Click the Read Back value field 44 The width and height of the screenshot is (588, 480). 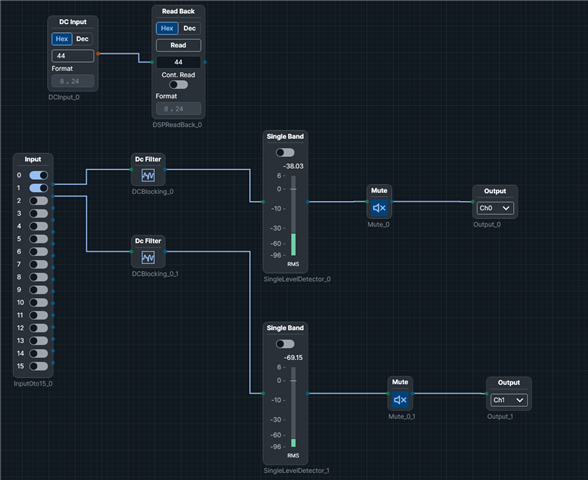pos(178,62)
